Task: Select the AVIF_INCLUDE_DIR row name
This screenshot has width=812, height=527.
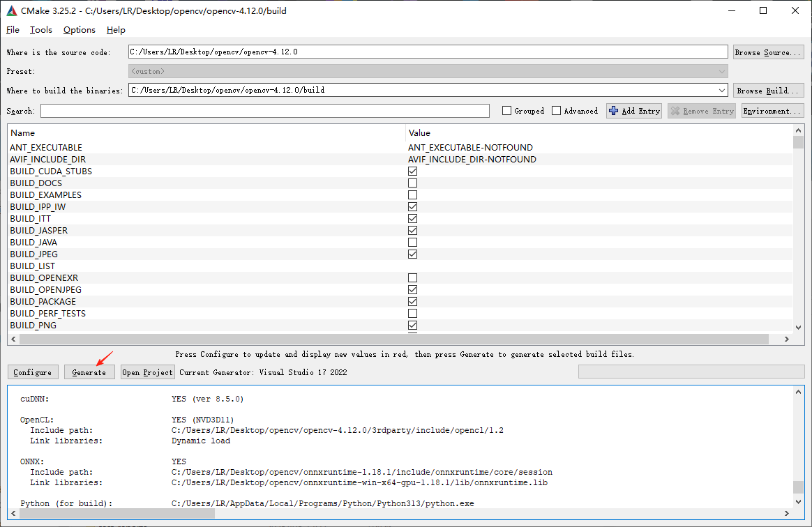Action: (x=47, y=160)
